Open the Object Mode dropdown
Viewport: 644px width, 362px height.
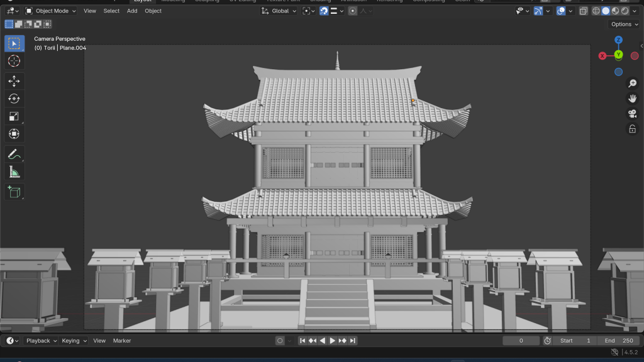click(51, 11)
